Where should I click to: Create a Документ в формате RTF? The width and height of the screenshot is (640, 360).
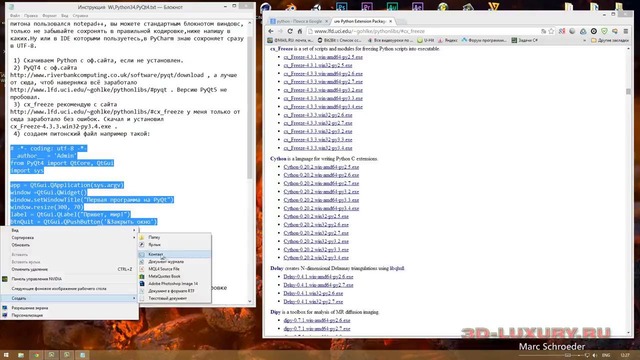point(174,291)
